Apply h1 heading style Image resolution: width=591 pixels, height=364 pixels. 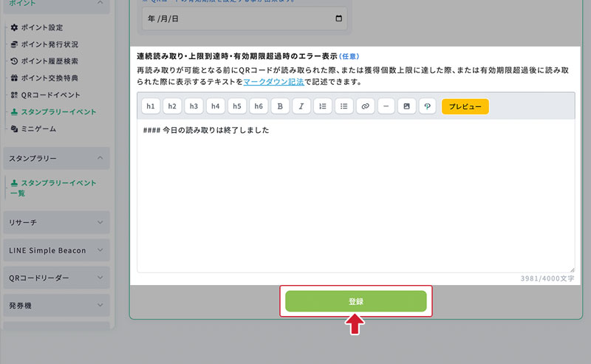click(x=151, y=106)
